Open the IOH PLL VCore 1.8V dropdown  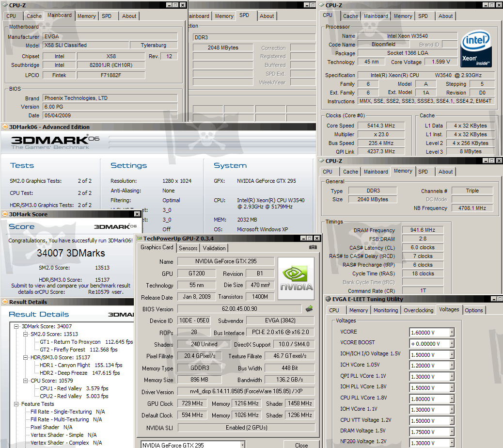point(452,388)
